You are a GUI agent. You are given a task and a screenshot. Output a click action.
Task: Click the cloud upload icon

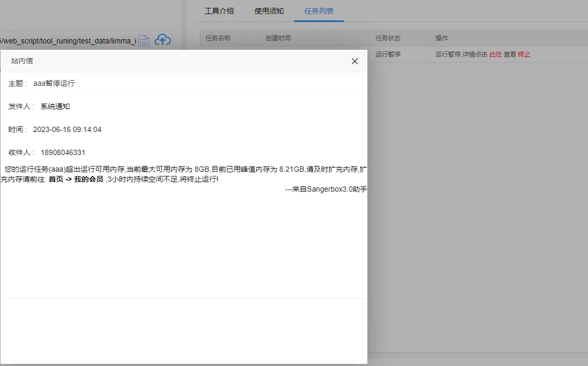[163, 40]
